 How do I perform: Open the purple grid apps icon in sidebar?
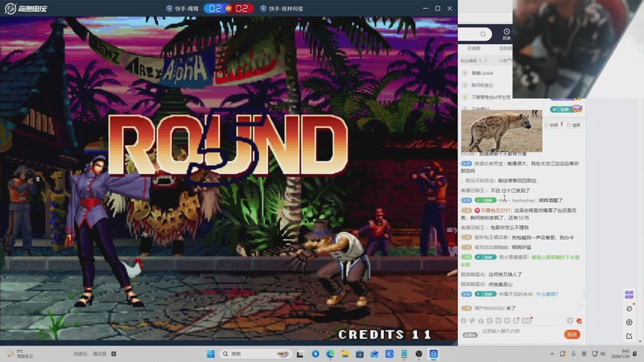point(629,294)
